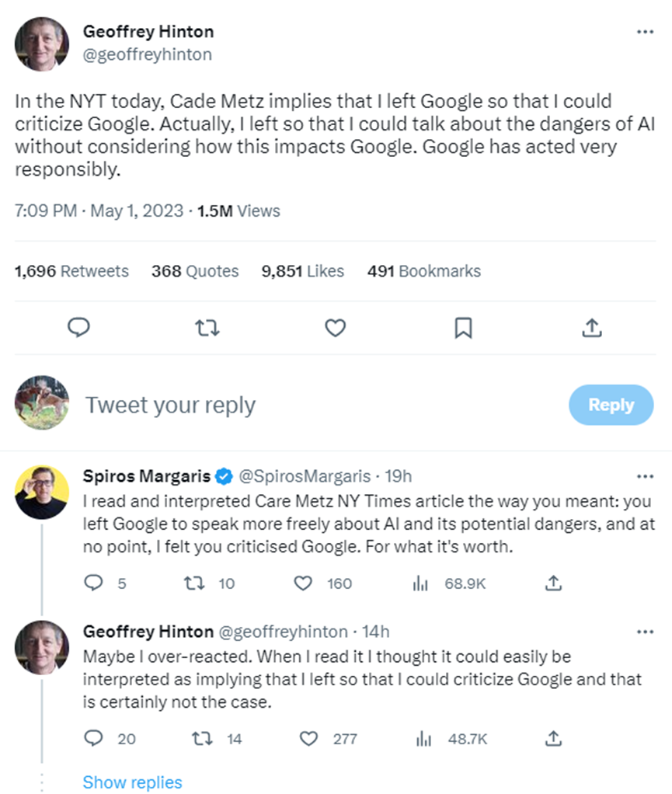672x794 pixels.
Task: Share the main tweet via share icon
Action: (x=592, y=329)
